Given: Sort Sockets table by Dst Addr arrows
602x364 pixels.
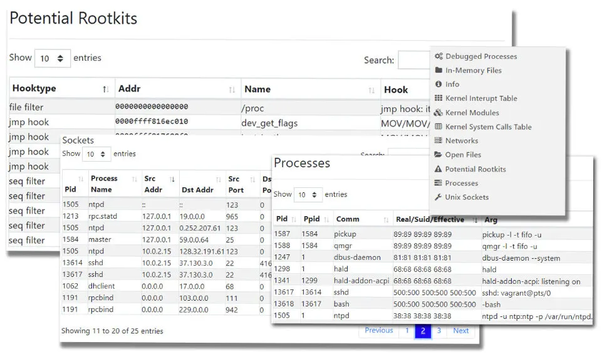Looking at the screenshot, I should pos(219,179).
